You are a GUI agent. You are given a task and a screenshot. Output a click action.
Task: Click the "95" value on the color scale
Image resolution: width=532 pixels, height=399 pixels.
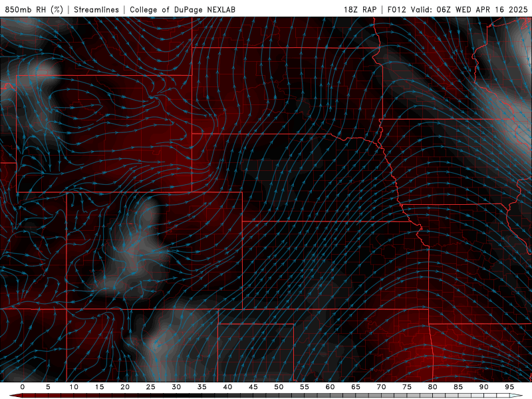click(x=509, y=387)
